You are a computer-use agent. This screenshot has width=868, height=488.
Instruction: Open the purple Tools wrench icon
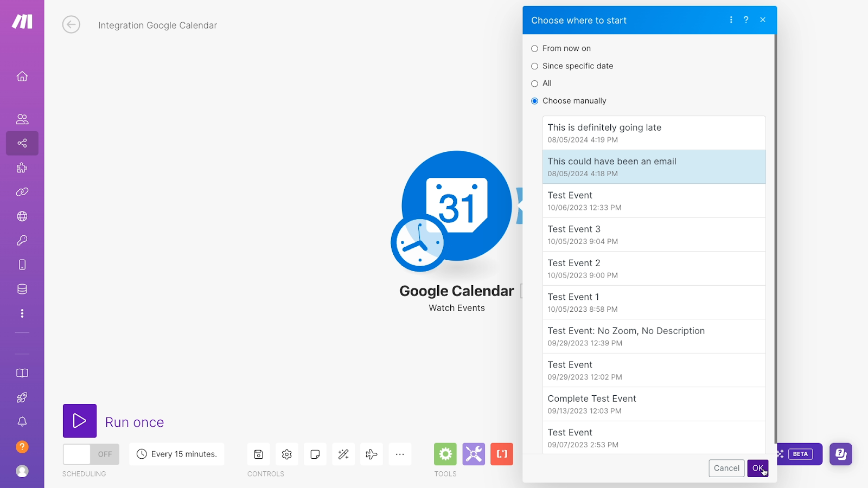[x=474, y=454]
